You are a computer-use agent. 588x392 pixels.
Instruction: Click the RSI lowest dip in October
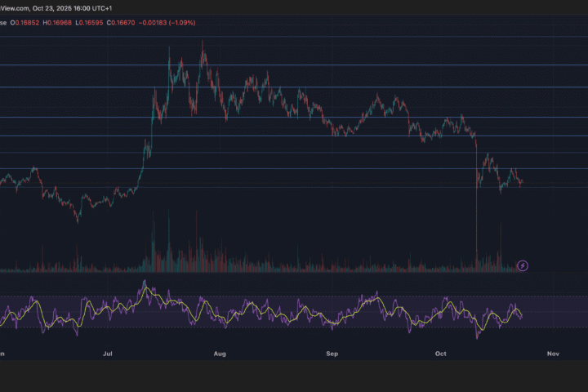[x=478, y=336]
